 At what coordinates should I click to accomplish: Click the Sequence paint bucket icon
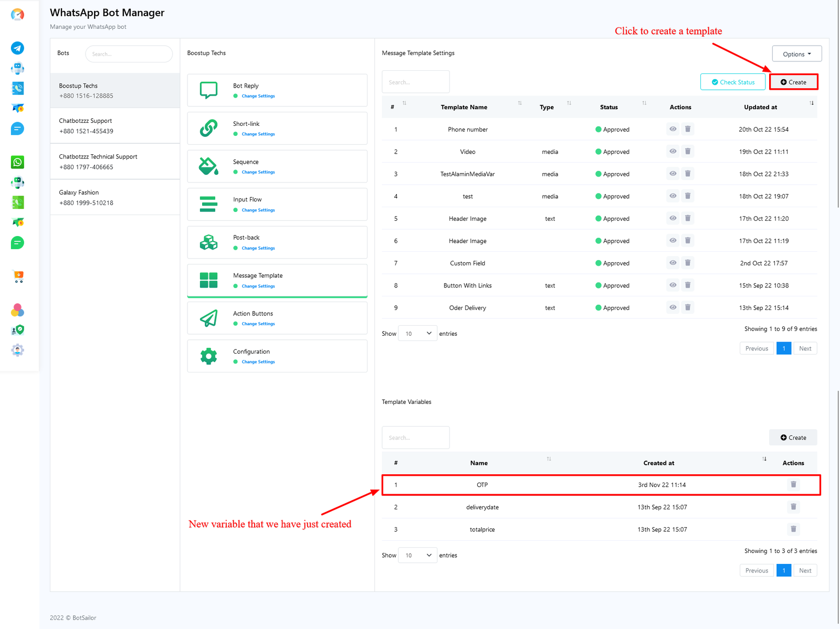point(208,166)
